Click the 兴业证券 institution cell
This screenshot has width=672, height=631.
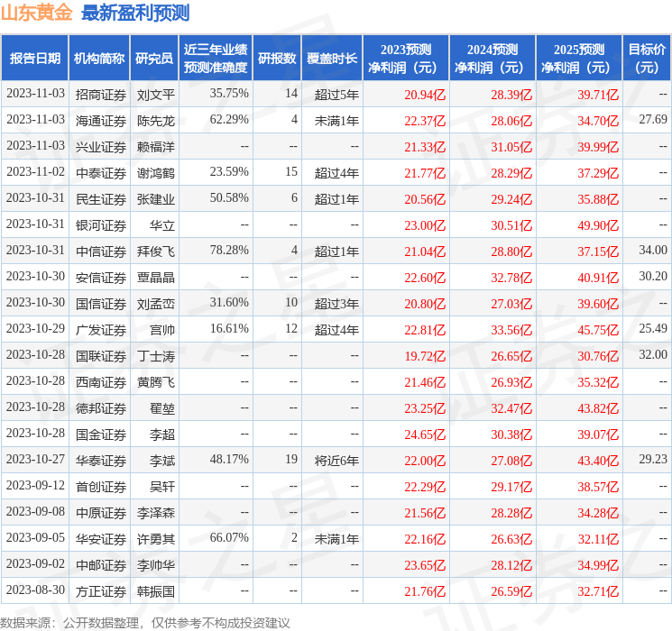(x=101, y=147)
